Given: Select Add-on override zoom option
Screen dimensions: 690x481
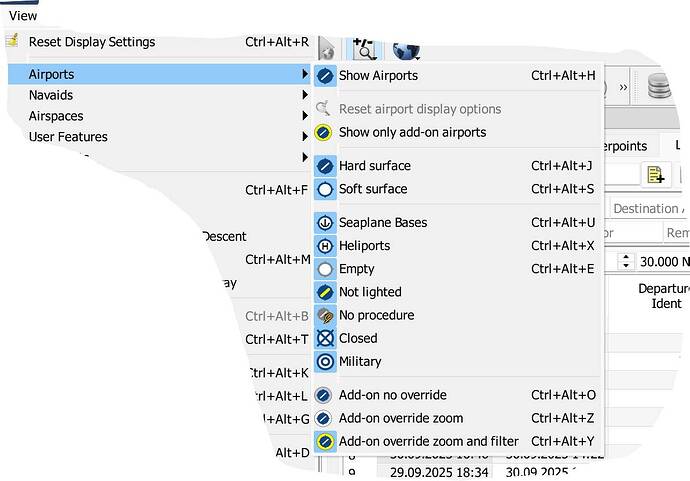Looking at the screenshot, I should pyautogui.click(x=400, y=418).
